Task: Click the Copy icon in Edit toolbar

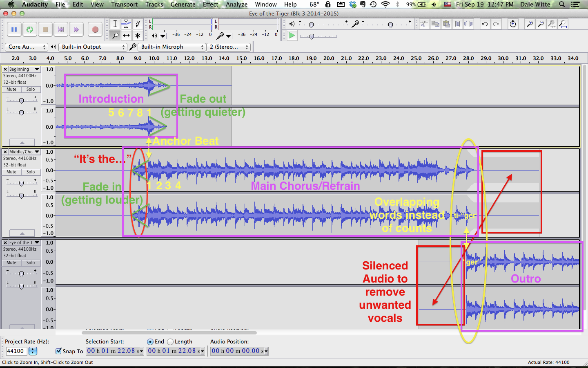Action: coord(436,24)
